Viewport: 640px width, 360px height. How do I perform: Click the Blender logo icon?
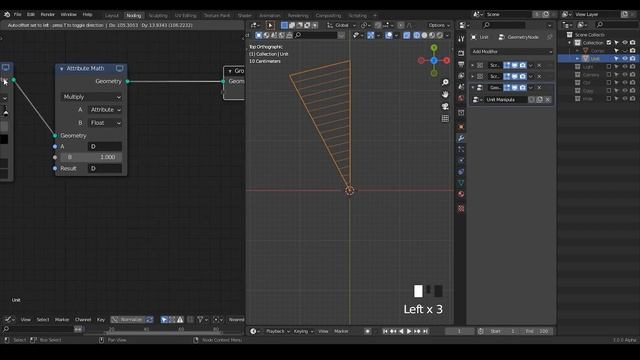point(7,14)
